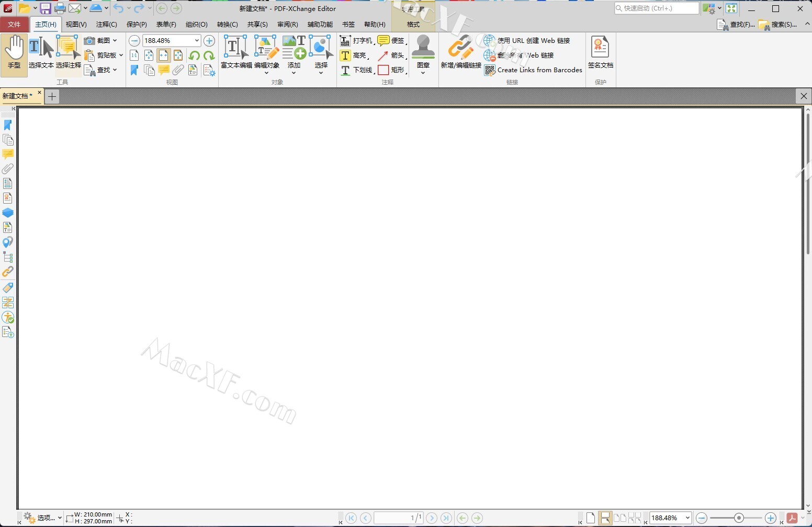Screen dimensions: 812x527
Task: Select the Arrow (箭头) annotation tool
Action: [x=391, y=55]
